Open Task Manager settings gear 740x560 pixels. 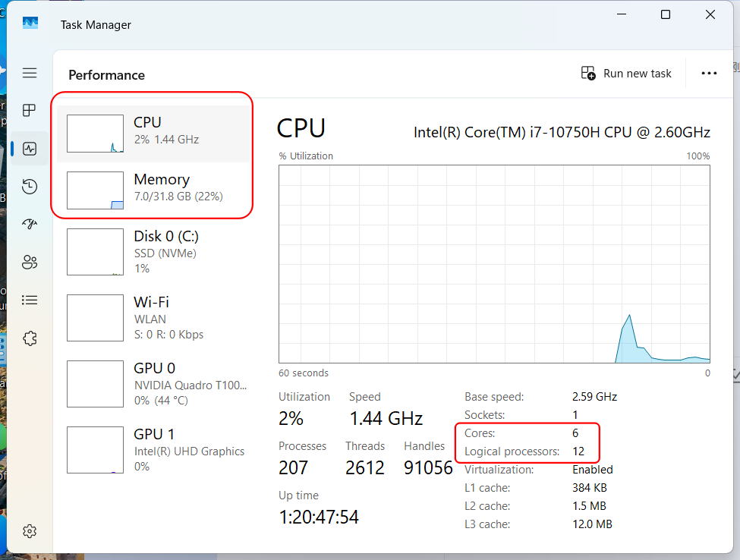[30, 530]
